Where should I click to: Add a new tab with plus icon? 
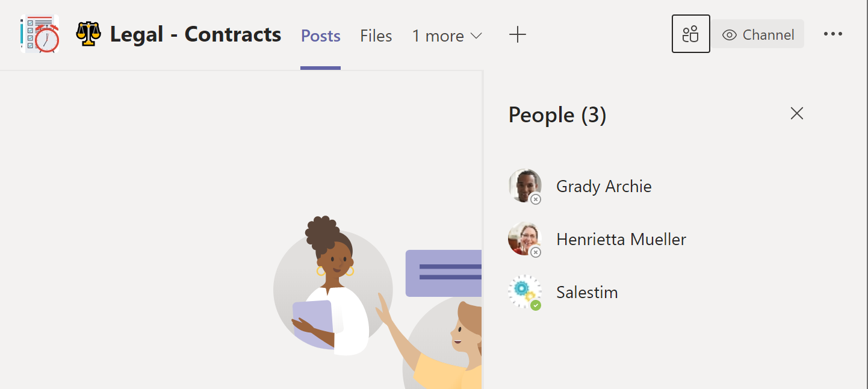[517, 35]
